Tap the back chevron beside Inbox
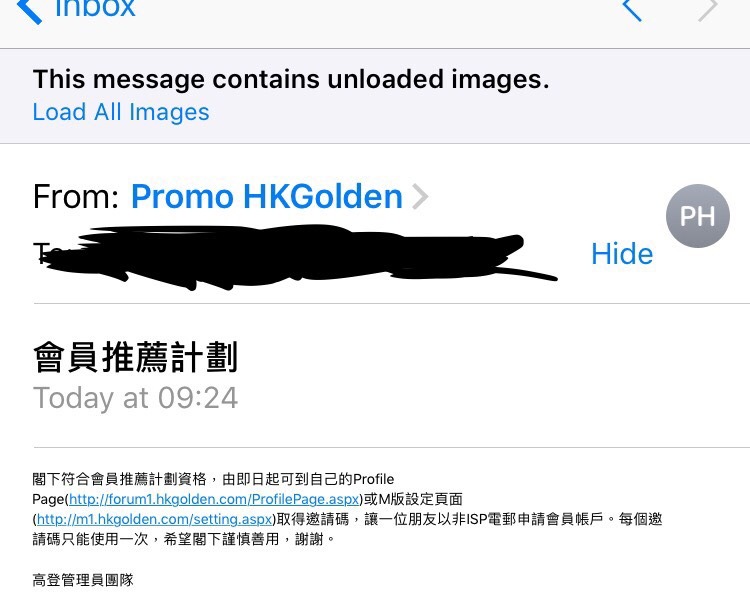 29,10
